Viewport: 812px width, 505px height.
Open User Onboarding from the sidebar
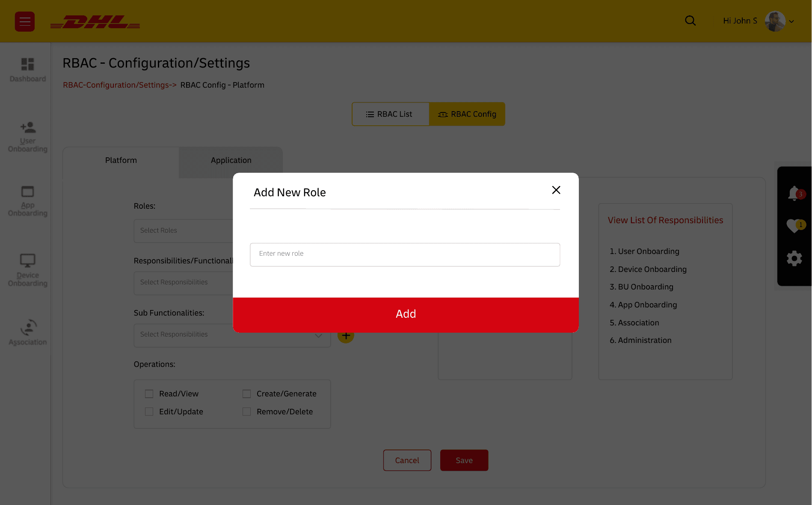28,137
